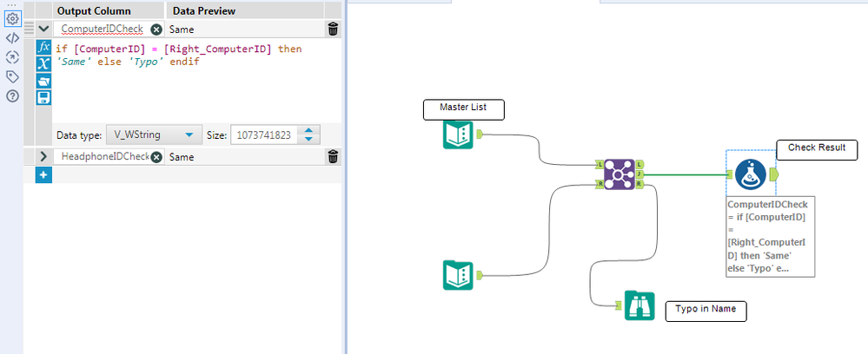Viewport: 868px width, 354px height.
Task: Select the Formula flask tool
Action: tap(751, 174)
